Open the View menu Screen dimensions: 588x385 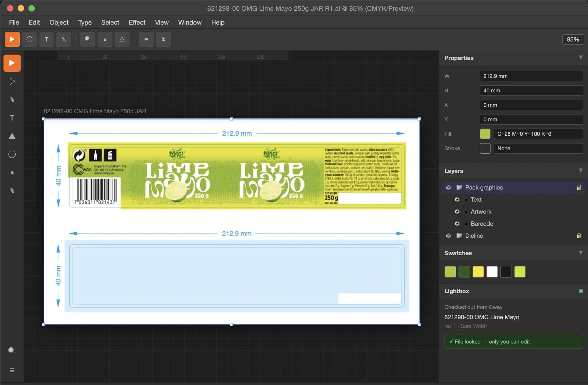(162, 22)
